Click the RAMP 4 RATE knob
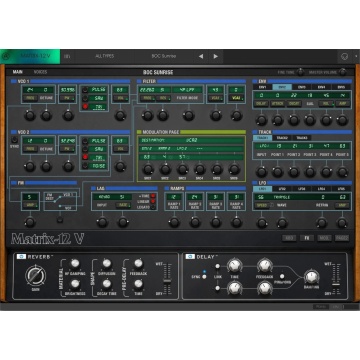 click(236, 222)
